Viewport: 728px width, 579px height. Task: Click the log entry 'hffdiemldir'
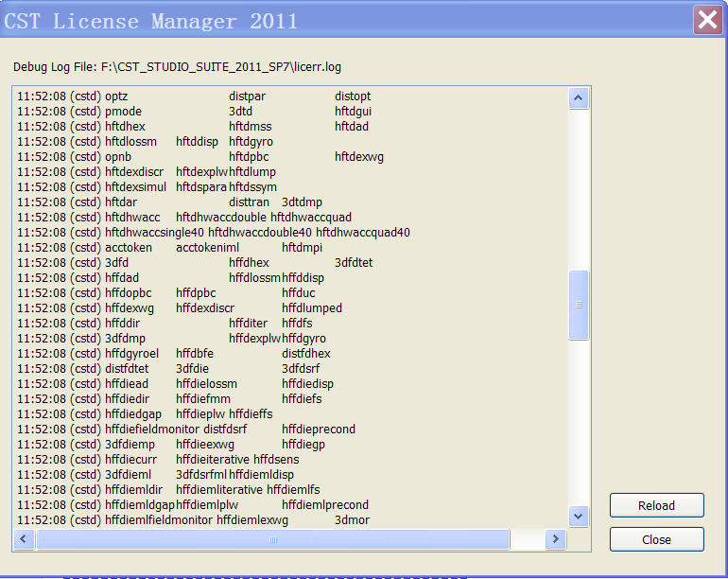click(133, 490)
